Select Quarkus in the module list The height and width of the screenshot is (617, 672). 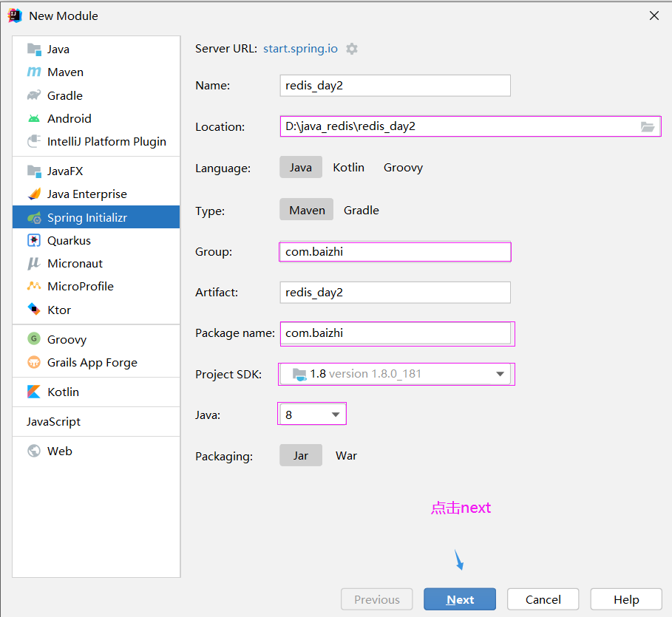[x=96, y=240]
